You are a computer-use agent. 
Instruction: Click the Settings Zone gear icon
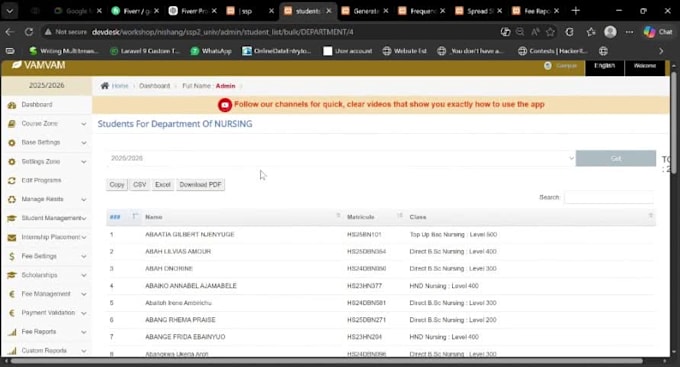click(12, 162)
